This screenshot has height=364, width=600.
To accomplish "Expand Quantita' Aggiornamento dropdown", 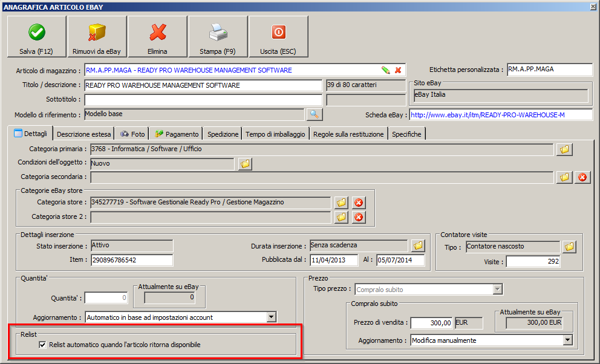I will tap(271, 317).
